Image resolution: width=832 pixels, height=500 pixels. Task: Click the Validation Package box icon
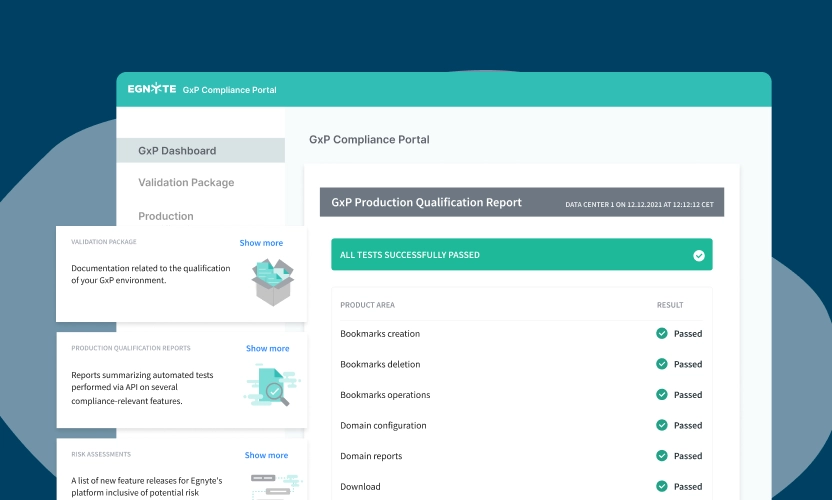click(272, 281)
